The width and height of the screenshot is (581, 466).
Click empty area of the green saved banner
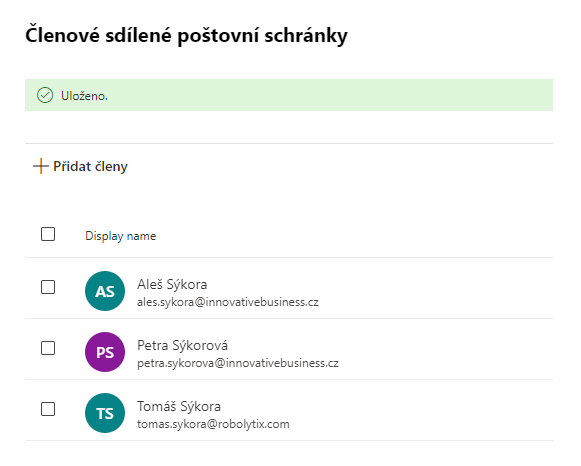tap(330, 95)
